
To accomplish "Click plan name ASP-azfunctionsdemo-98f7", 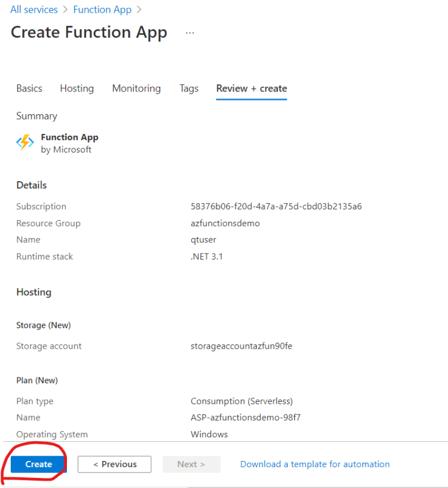I will coord(246,417).
